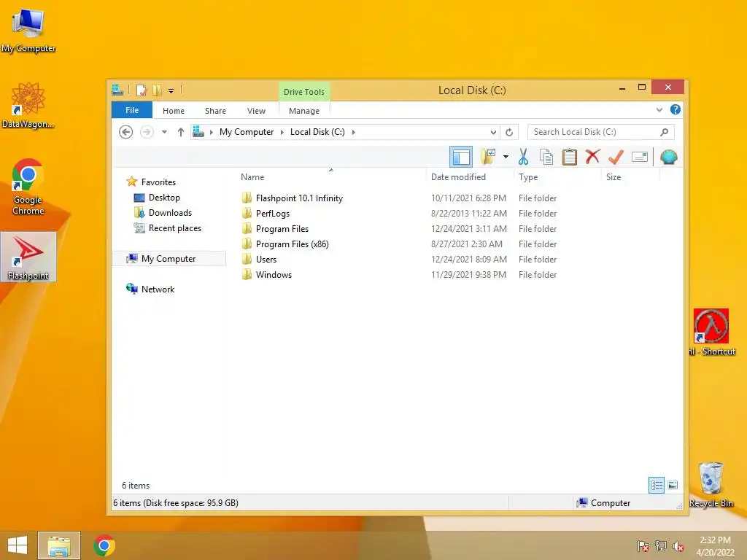Open Help via the blue question mark

point(675,109)
